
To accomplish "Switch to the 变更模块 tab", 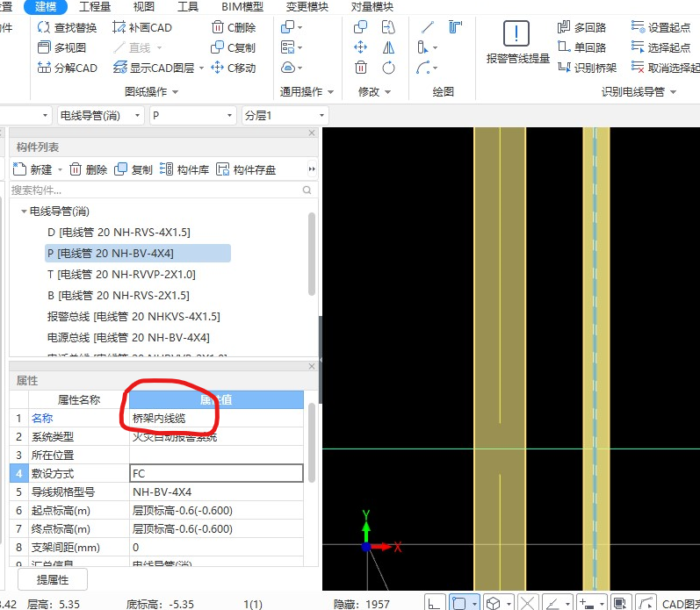I will 307,7.
